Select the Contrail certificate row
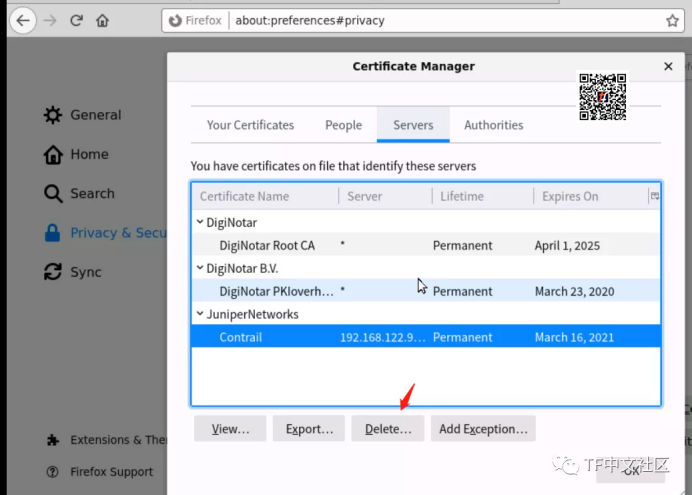 [x=426, y=337]
